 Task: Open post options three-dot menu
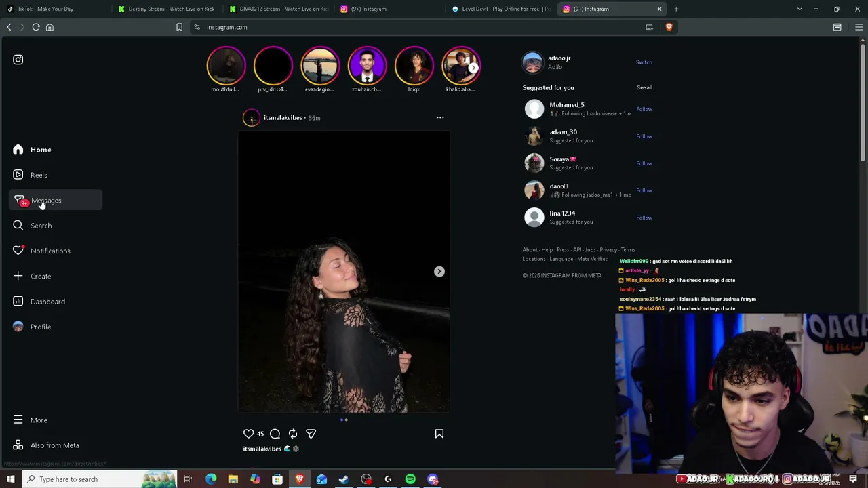click(440, 118)
